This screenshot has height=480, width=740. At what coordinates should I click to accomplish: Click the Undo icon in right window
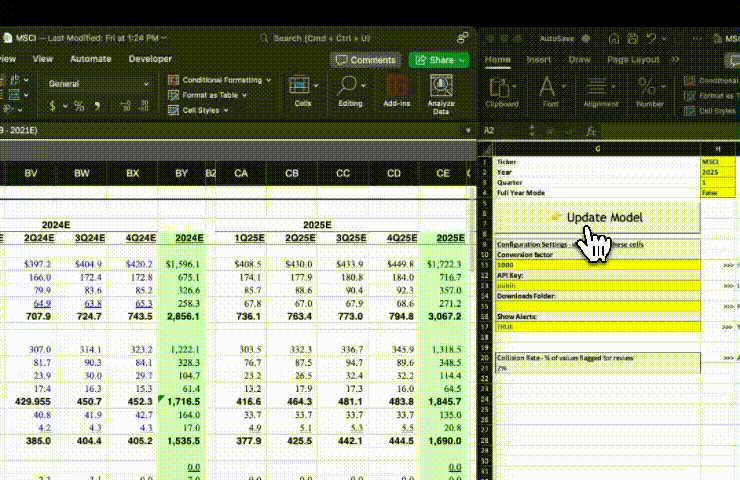651,39
